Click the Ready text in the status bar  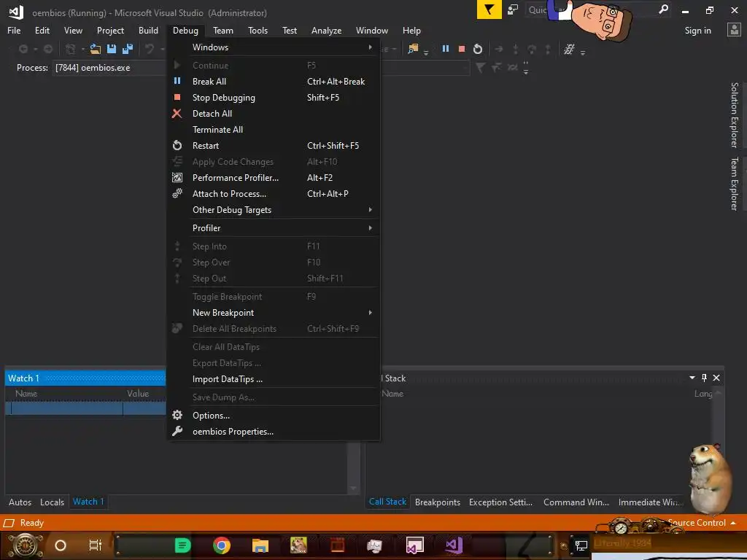(32, 523)
